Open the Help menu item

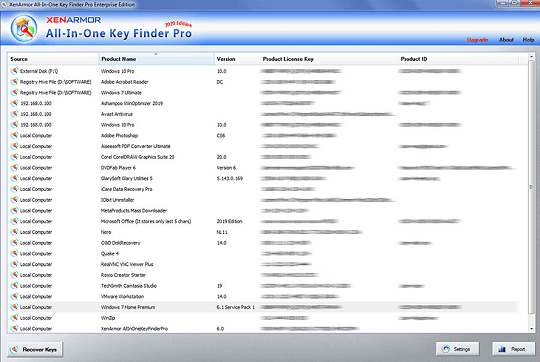pos(528,40)
